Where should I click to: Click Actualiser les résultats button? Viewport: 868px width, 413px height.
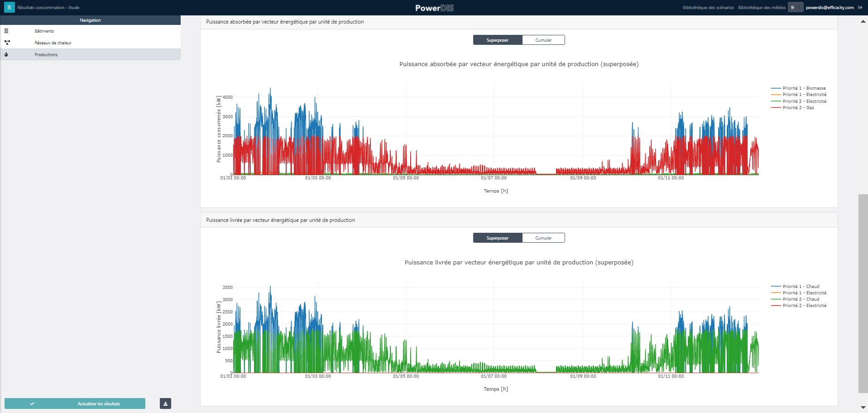point(75,403)
